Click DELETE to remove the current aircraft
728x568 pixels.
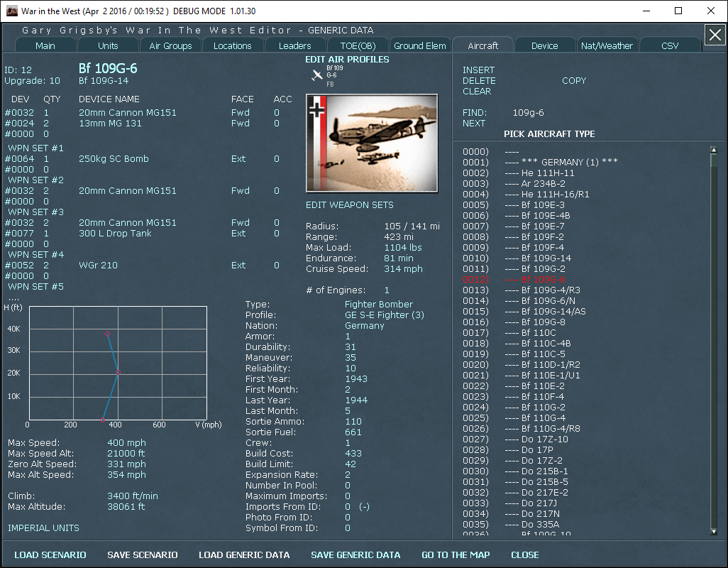pos(480,81)
